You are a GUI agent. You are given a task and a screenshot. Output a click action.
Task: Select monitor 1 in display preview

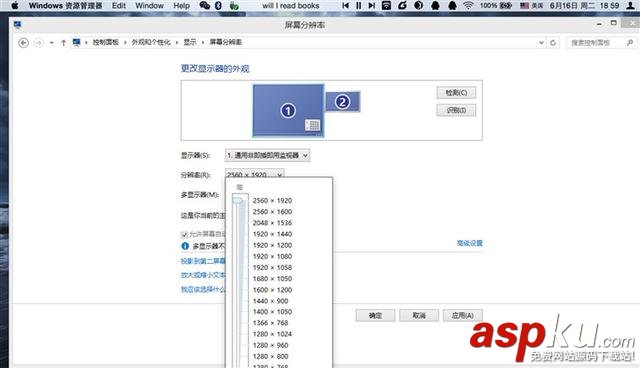pos(288,111)
